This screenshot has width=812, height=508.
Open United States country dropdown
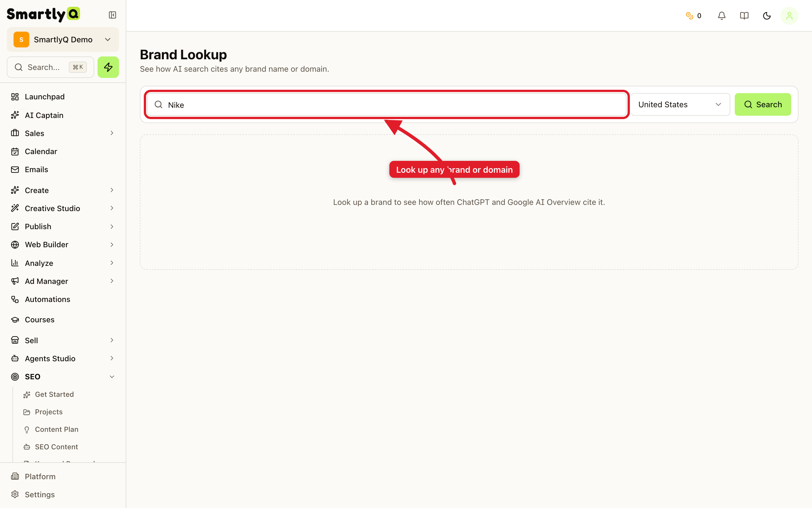pos(680,104)
